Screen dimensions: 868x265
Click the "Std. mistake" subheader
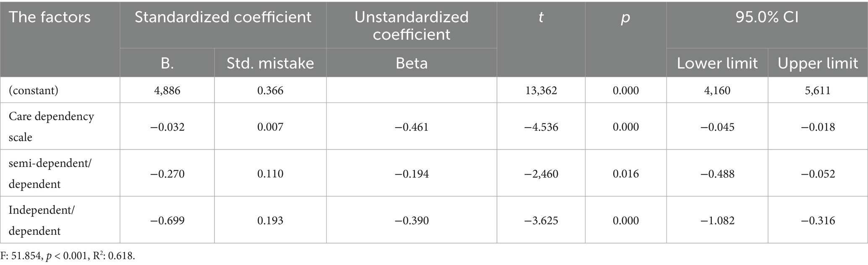click(x=270, y=63)
